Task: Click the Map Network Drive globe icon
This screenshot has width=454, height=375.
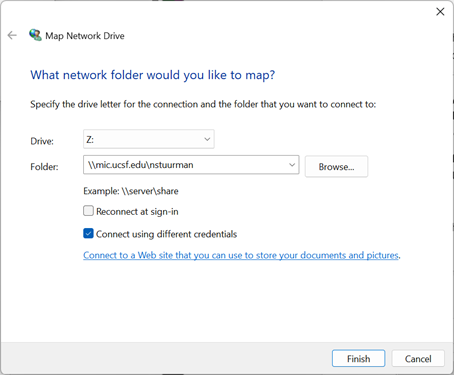Action: (x=35, y=35)
